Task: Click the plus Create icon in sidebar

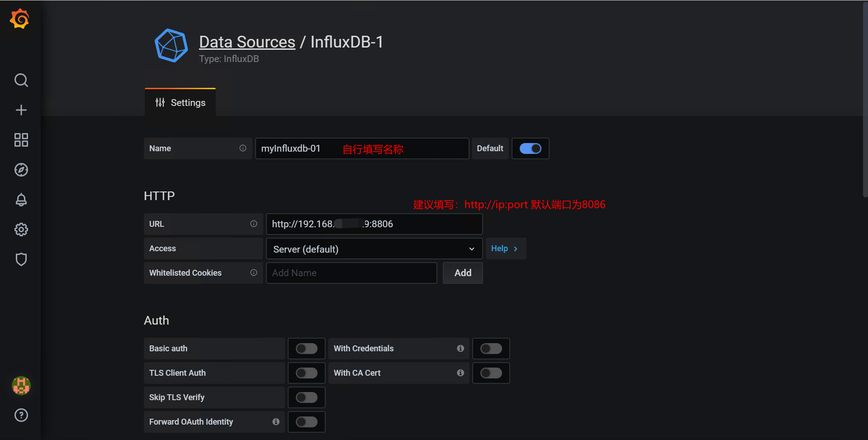Action: (x=21, y=110)
